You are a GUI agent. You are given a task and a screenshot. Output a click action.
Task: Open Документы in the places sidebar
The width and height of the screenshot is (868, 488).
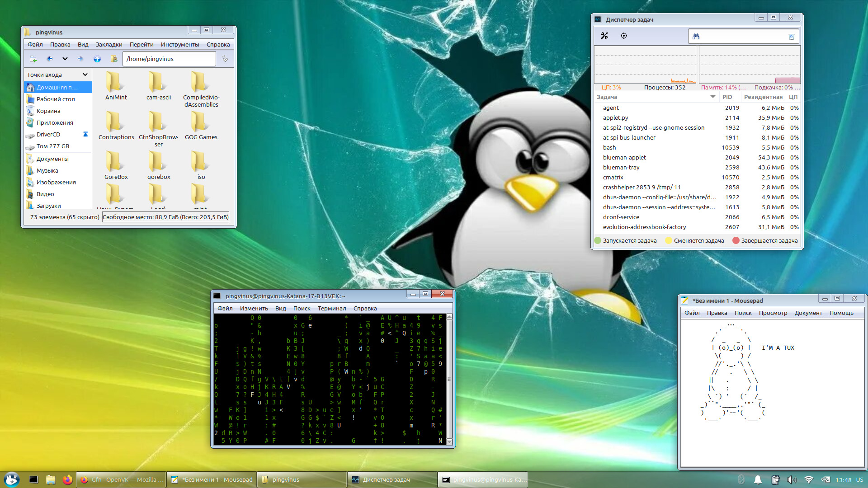point(58,159)
